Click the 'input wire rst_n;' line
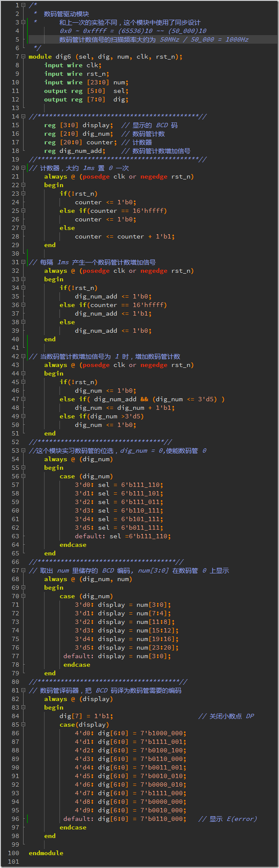This screenshot has width=279, height=868. [x=77, y=74]
